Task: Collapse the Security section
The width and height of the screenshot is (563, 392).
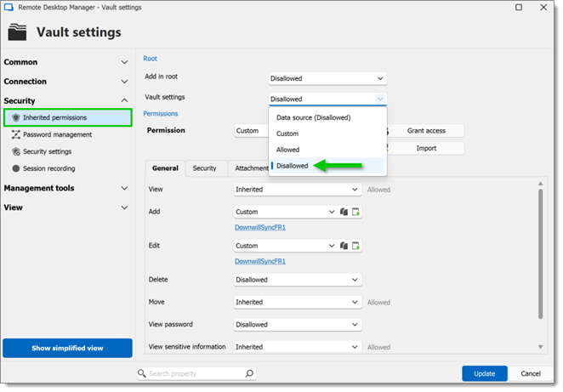Action: [124, 100]
